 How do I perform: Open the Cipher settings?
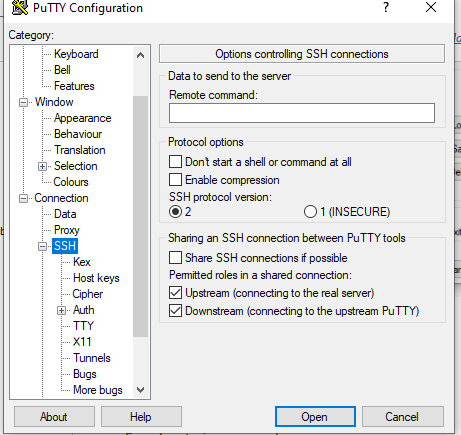[88, 294]
